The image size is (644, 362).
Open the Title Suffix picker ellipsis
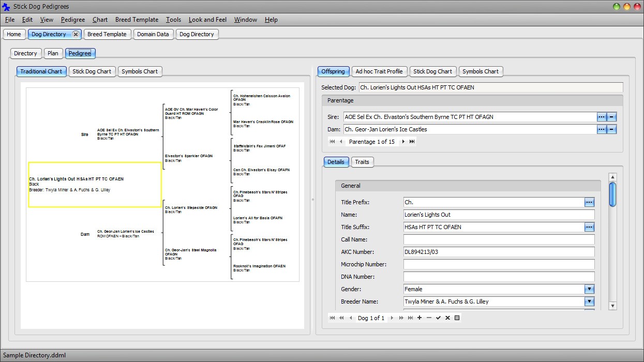click(x=589, y=227)
